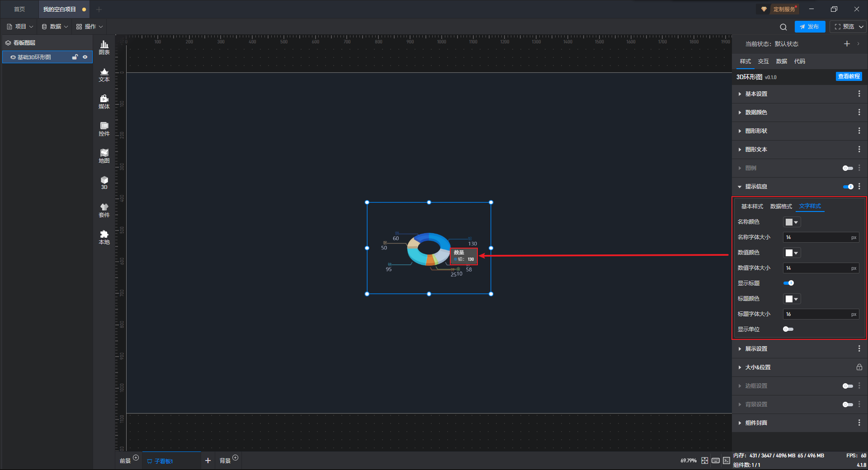The image size is (868, 470).
Task: Expand the 图形形状 section
Action: (x=740, y=131)
